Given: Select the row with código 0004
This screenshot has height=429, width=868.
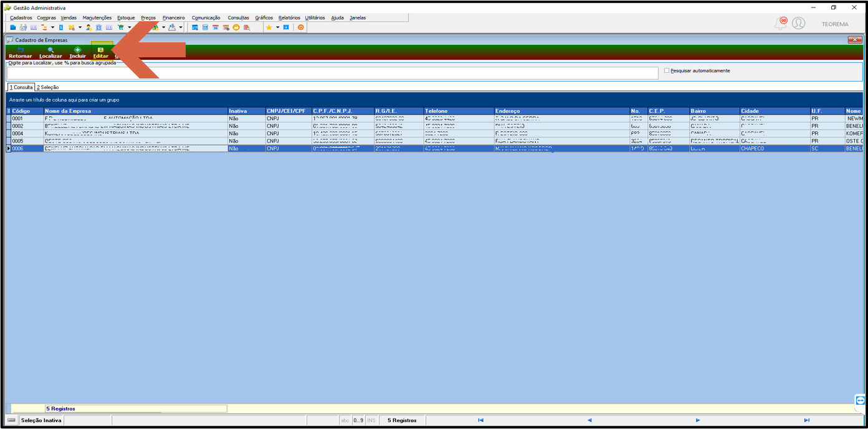Looking at the screenshot, I should coord(434,133).
